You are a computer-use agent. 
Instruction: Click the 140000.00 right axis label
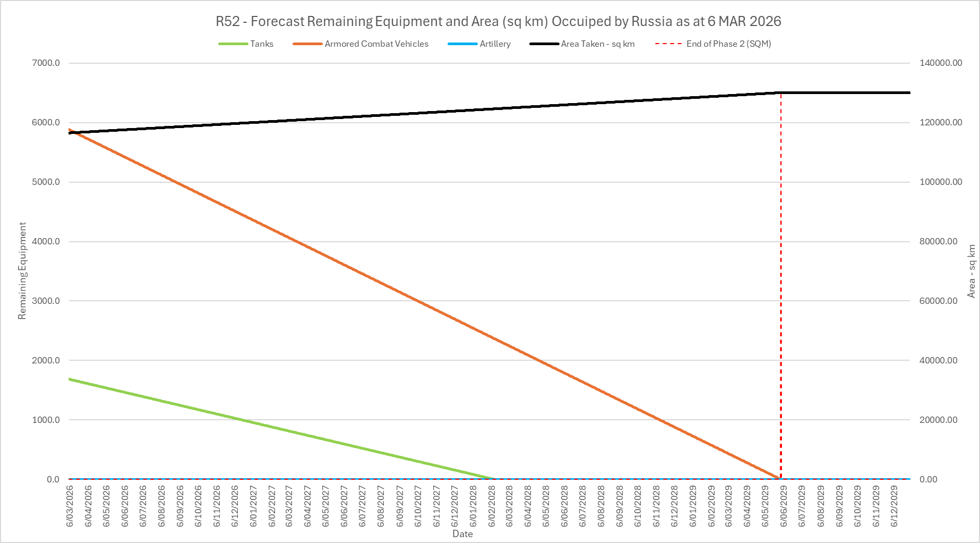point(941,63)
